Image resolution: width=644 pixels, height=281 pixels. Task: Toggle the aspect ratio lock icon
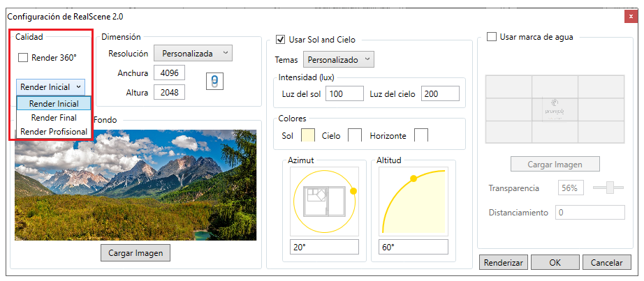tap(214, 82)
